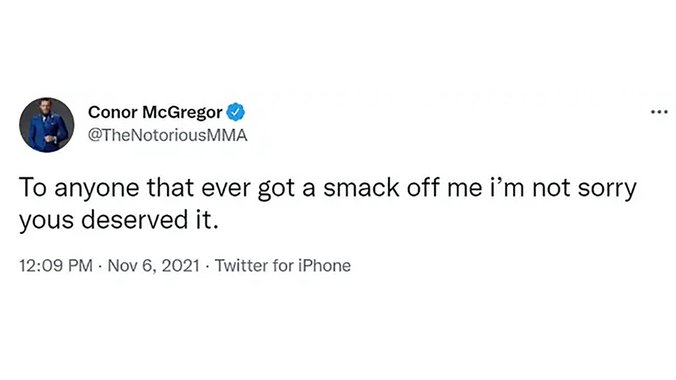Open the three-dot more options menu

click(x=659, y=112)
